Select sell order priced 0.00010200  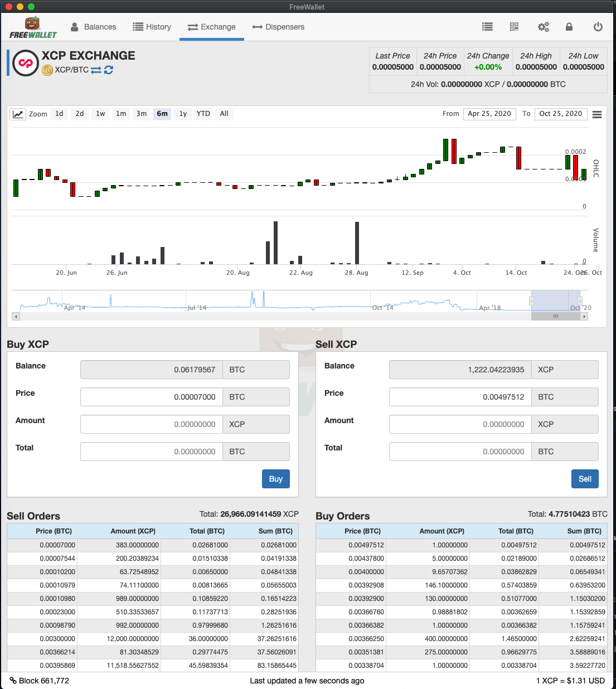pyautogui.click(x=153, y=572)
